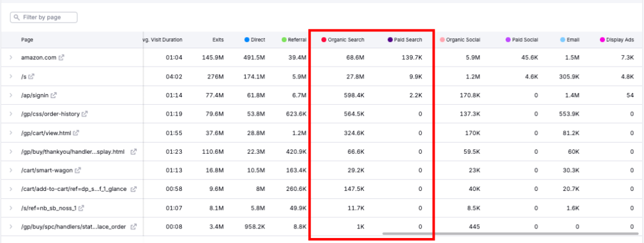The height and width of the screenshot is (243, 644).
Task: Open the amazon.com page link
Action: pyautogui.click(x=38, y=58)
